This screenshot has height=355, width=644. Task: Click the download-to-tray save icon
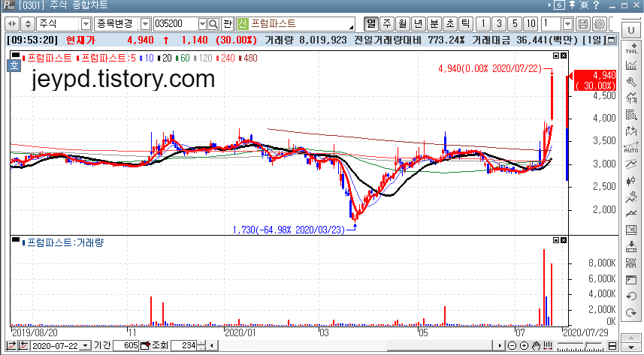[631, 247]
